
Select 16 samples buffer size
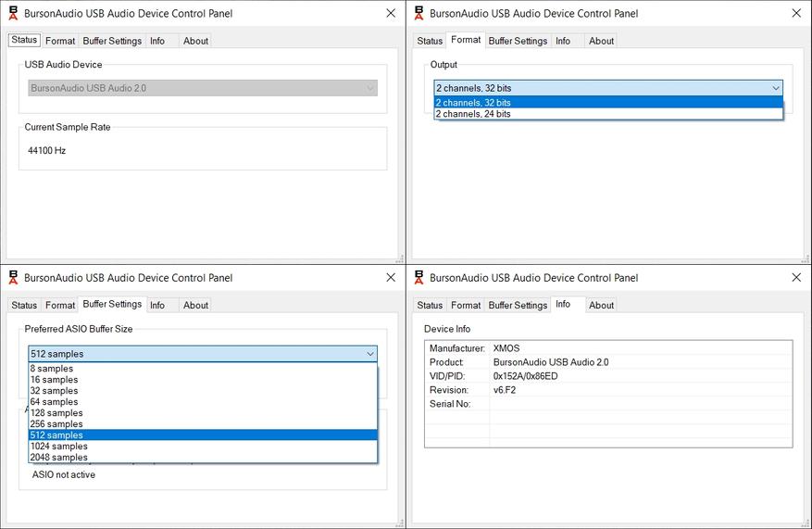203,380
